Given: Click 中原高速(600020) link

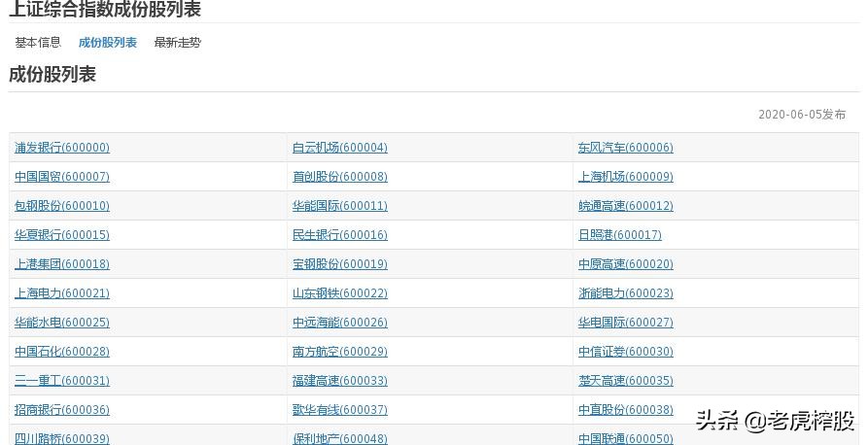Looking at the screenshot, I should [x=626, y=264].
